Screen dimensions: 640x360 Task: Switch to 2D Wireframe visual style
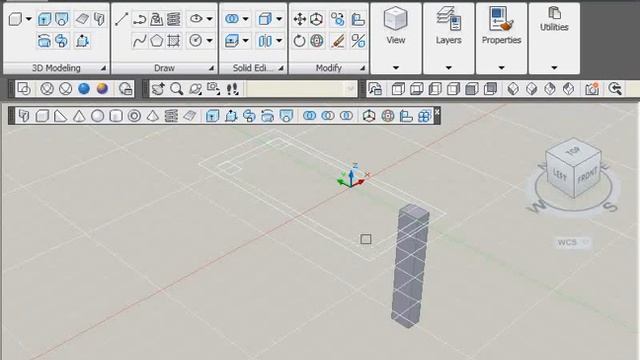click(24, 89)
